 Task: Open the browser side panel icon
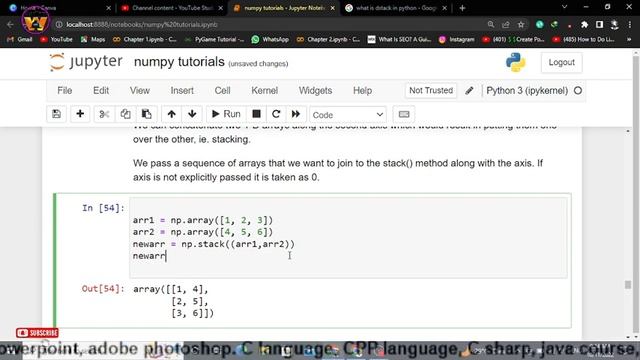pyautogui.click(x=599, y=24)
